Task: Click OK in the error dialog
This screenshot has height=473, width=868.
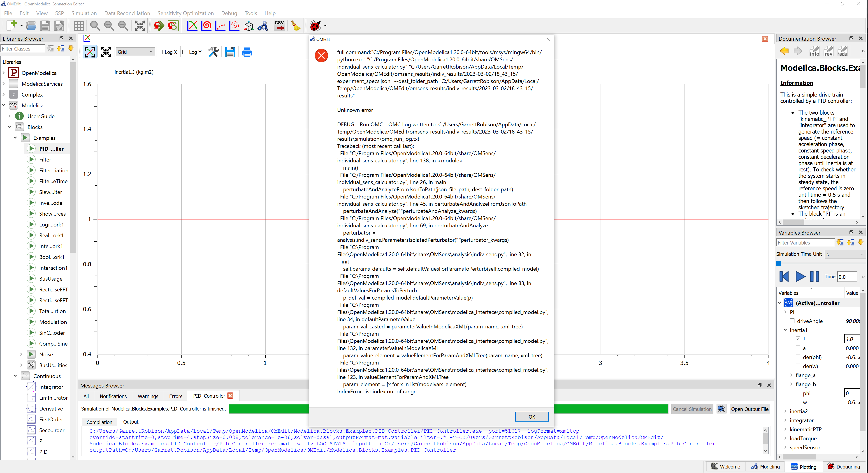Action: pyautogui.click(x=531, y=416)
